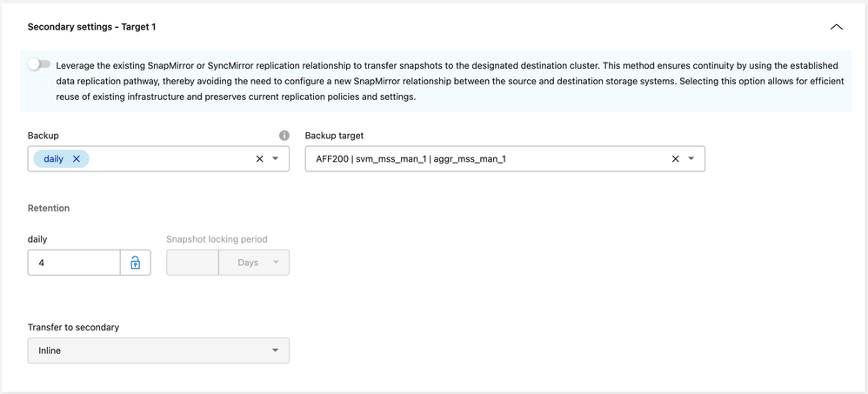This screenshot has width=868, height=394.
Task: Enable the existing SnapMirror relationship toggle
Action: (x=39, y=65)
